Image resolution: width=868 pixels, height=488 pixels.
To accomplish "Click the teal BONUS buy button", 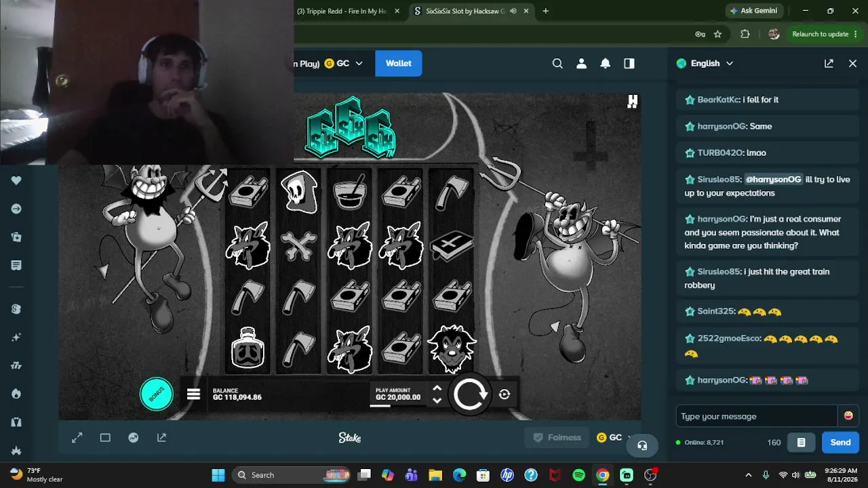I will point(157,394).
